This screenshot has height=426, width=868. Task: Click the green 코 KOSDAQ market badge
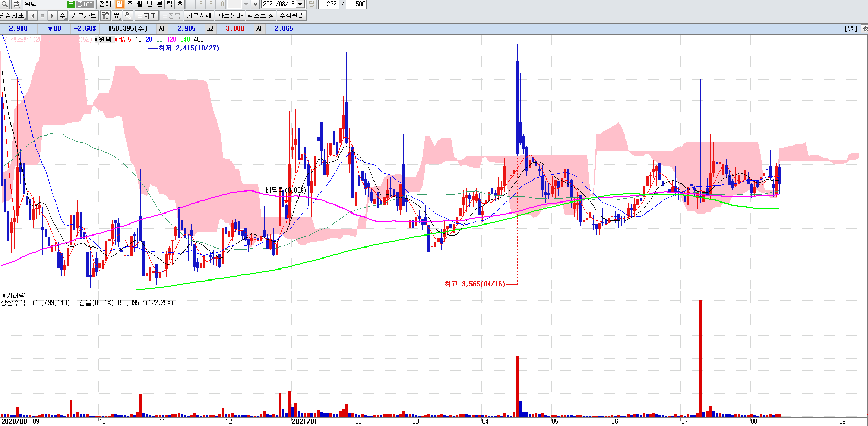(x=71, y=4)
